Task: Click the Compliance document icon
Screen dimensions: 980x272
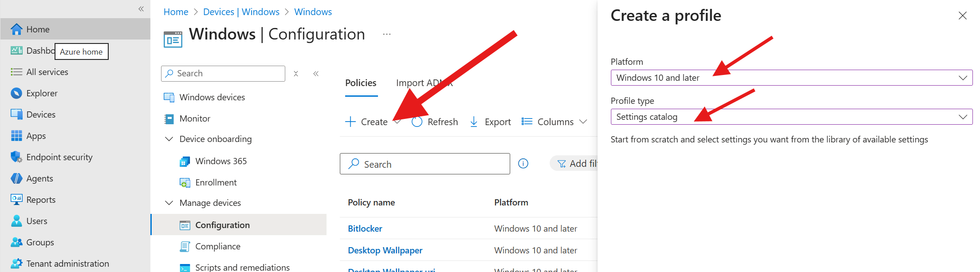Action: click(x=185, y=247)
